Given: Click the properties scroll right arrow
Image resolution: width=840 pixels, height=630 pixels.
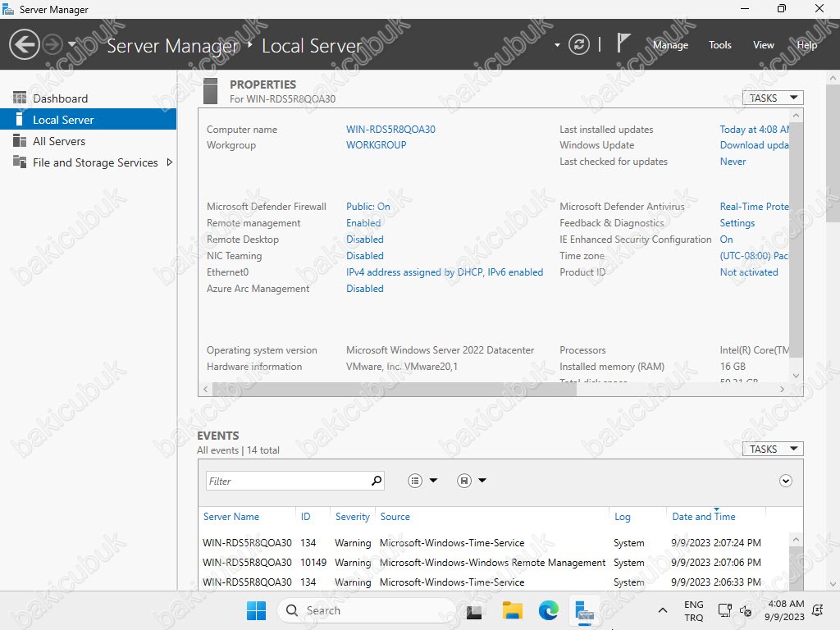Looking at the screenshot, I should click(x=782, y=390).
